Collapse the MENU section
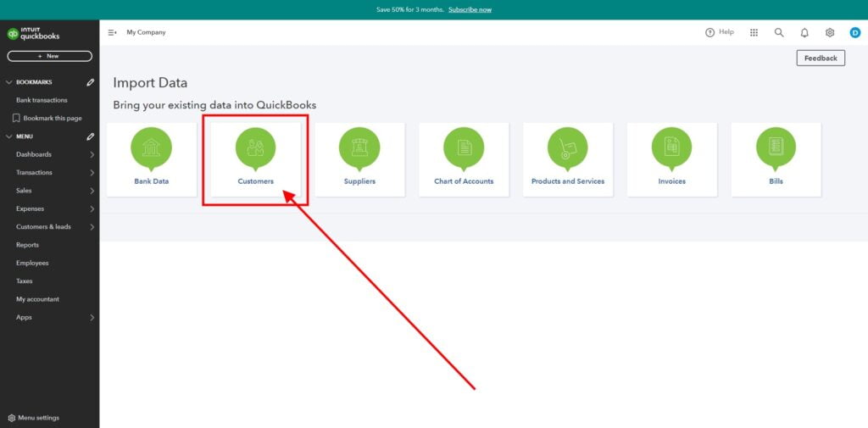This screenshot has height=428, width=868. click(8, 136)
